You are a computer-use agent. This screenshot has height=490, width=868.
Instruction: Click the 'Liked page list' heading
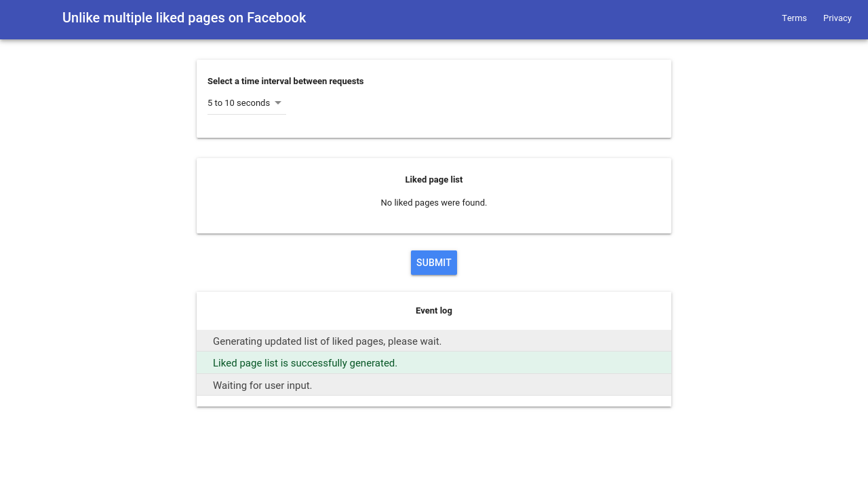pos(434,180)
